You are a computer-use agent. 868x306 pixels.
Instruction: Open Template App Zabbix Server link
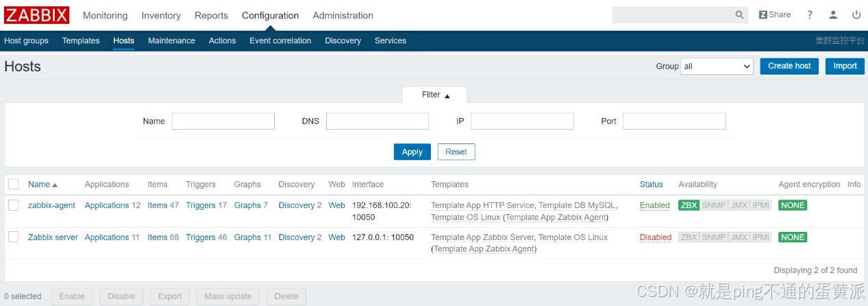point(482,237)
